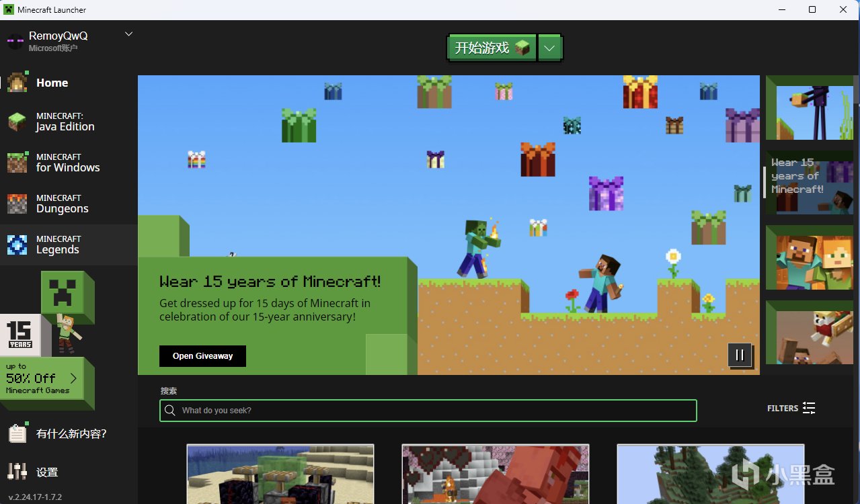Pause the banner slideshow
860x504 pixels.
pyautogui.click(x=739, y=355)
